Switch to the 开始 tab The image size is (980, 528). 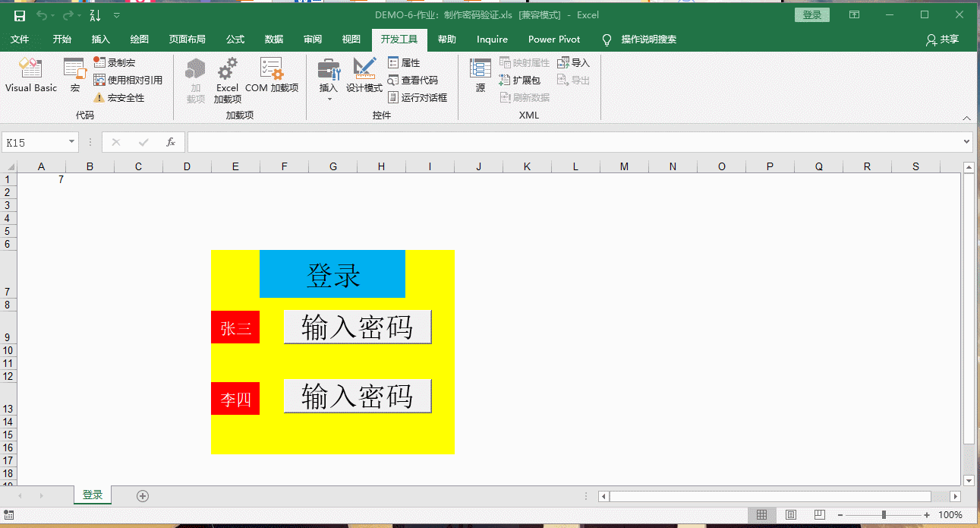pyautogui.click(x=62, y=40)
